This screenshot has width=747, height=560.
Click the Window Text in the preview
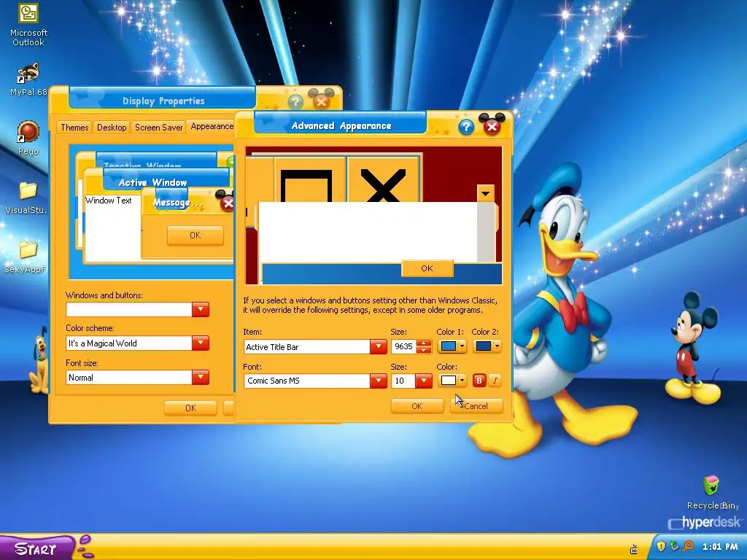point(108,201)
